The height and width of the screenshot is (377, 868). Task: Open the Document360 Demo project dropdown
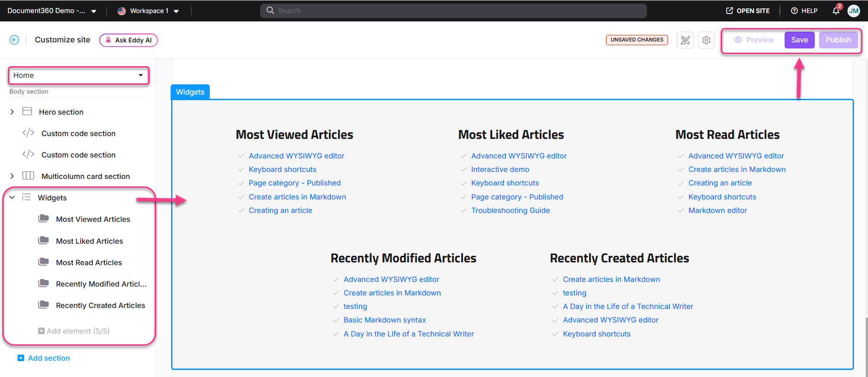click(52, 11)
